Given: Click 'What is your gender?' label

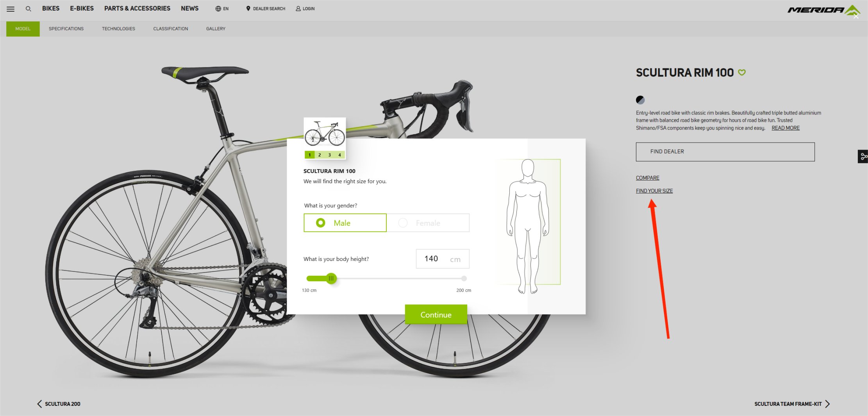Looking at the screenshot, I should point(330,205).
